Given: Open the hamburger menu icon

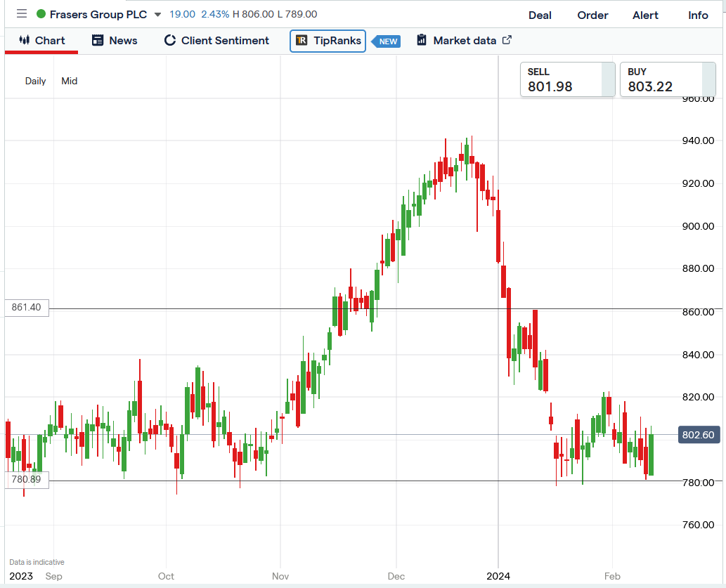Looking at the screenshot, I should (21, 14).
